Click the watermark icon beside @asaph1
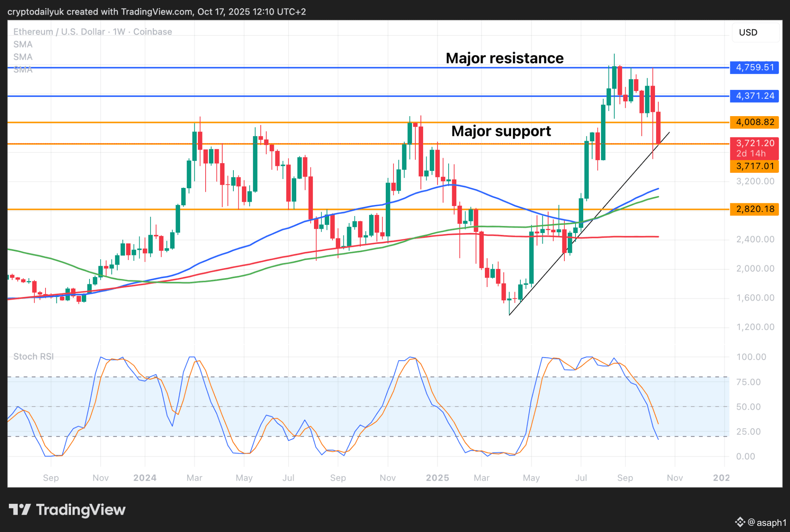 tap(740, 522)
